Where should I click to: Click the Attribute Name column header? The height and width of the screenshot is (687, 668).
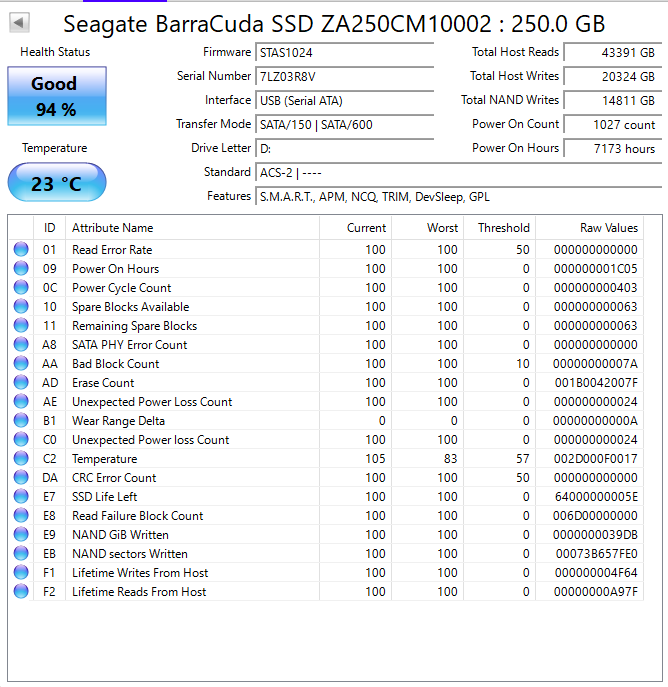[x=192, y=228]
